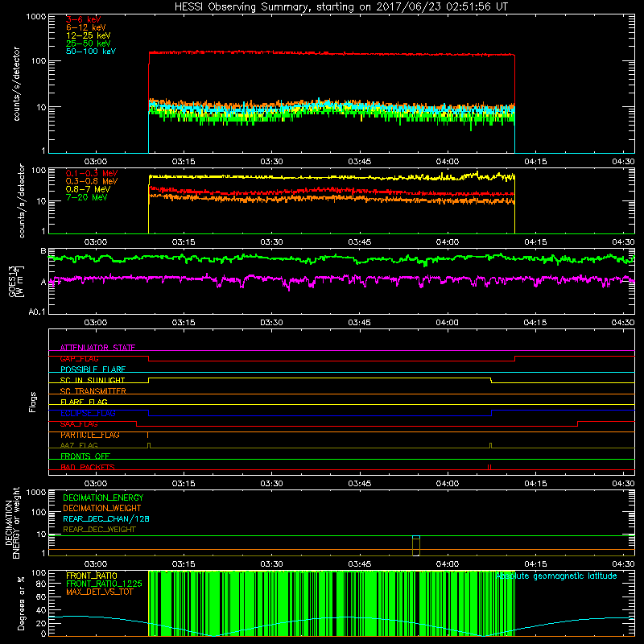Image resolution: width=644 pixels, height=644 pixels.
Task: Click the rear decimation pulse in the decimation panel
Action: tap(416, 546)
